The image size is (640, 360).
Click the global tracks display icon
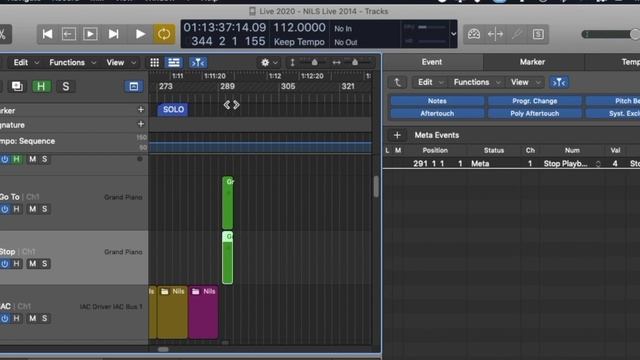click(133, 86)
